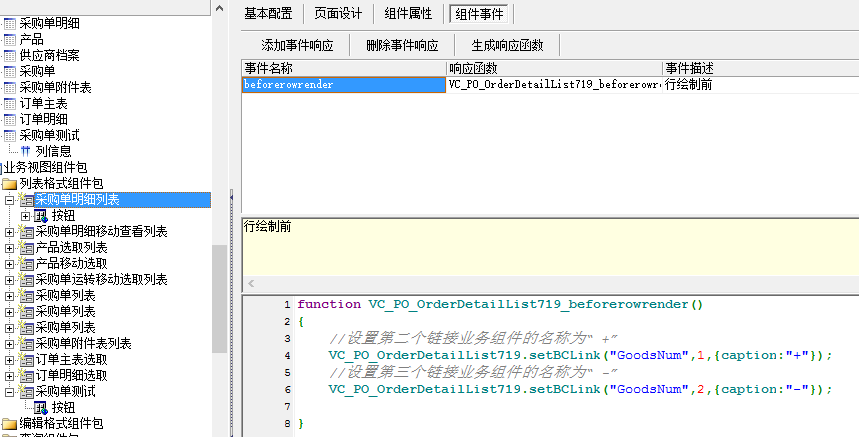Click the 采购单附件表 table icon
Image resolution: width=859 pixels, height=437 pixels.
click(10, 87)
